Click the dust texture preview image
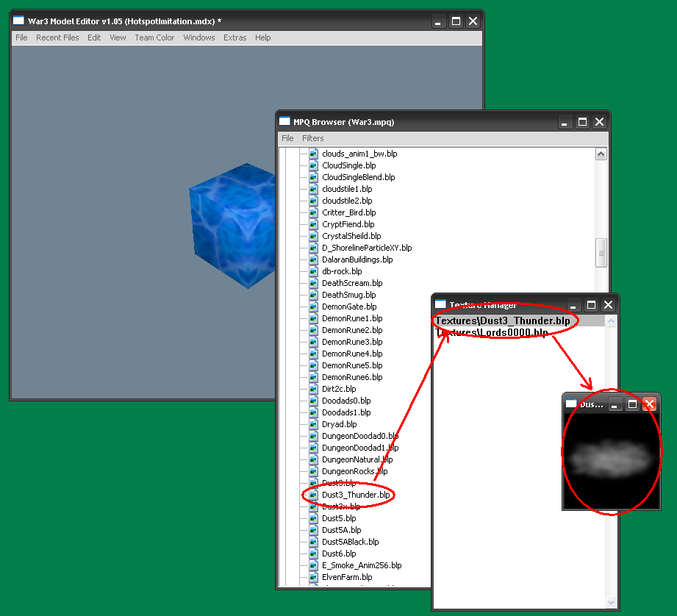The width and height of the screenshot is (677, 616). coord(612,460)
